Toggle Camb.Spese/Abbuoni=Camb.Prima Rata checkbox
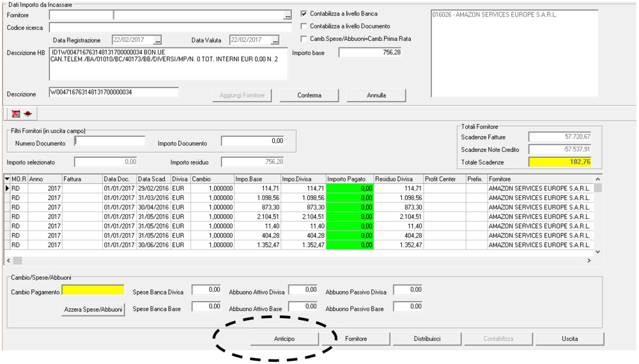Viewport: 639px width, 364px height. pyautogui.click(x=304, y=40)
